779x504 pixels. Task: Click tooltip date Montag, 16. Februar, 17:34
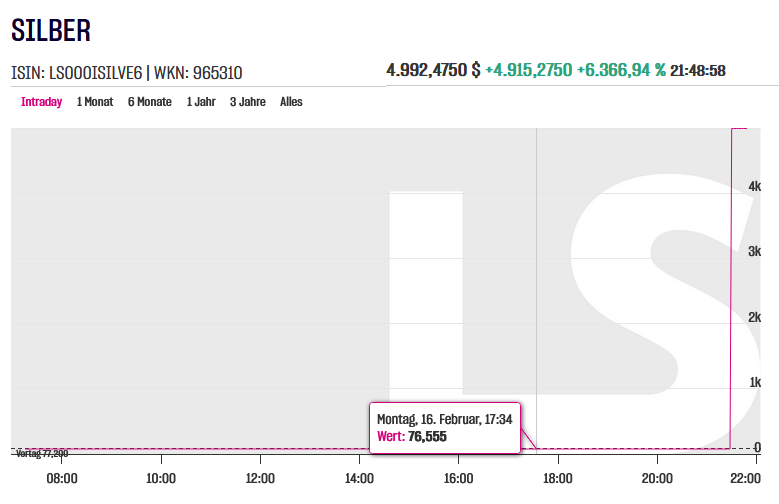point(445,420)
